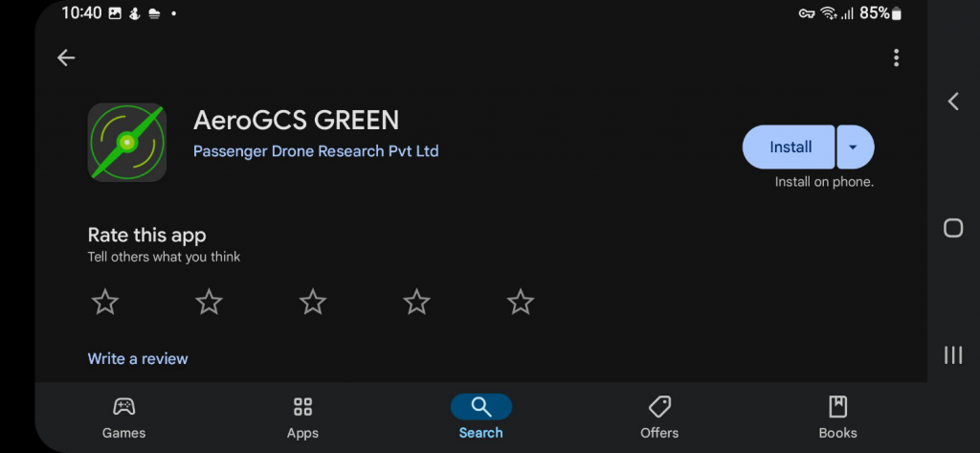Rate the app three stars

[x=313, y=303]
